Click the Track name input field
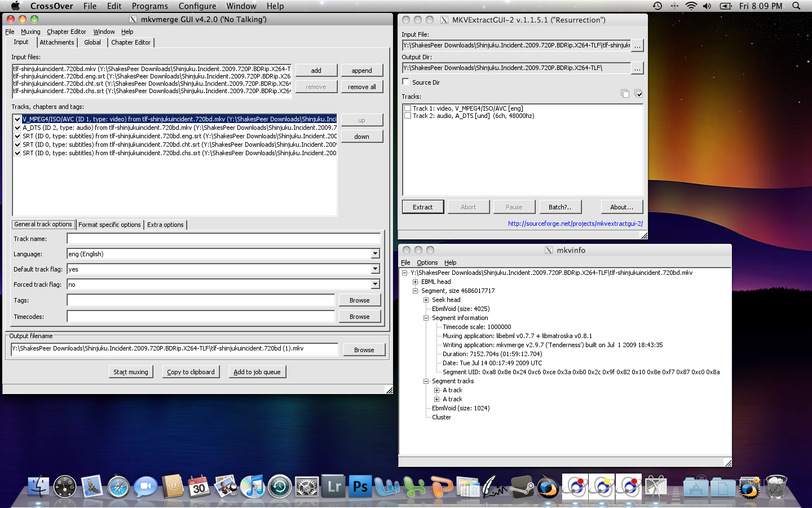 224,239
